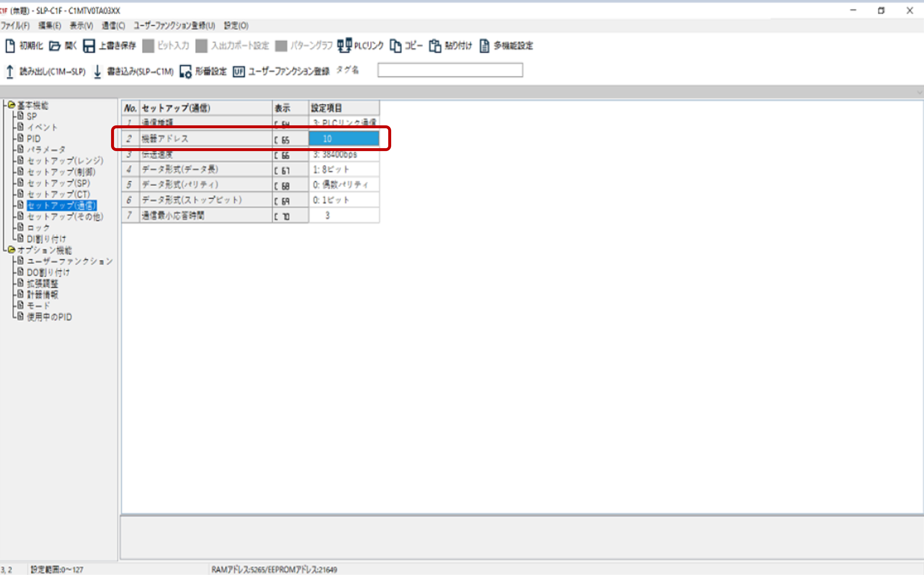Click the 上書き保存 (save) icon
This screenshot has width=924, height=575.
point(89,46)
